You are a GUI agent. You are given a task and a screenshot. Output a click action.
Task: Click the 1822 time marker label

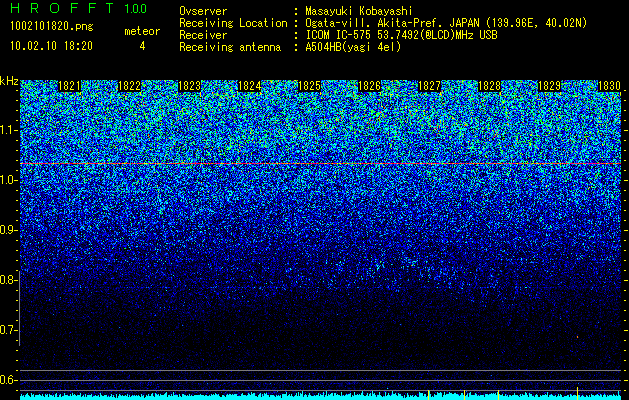(x=130, y=86)
